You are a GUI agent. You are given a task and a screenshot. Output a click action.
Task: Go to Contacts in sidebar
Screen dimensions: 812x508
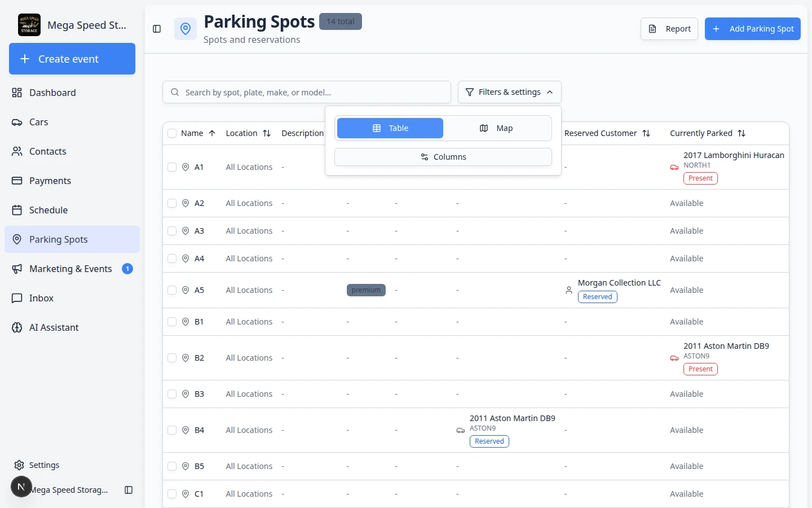tap(72, 151)
